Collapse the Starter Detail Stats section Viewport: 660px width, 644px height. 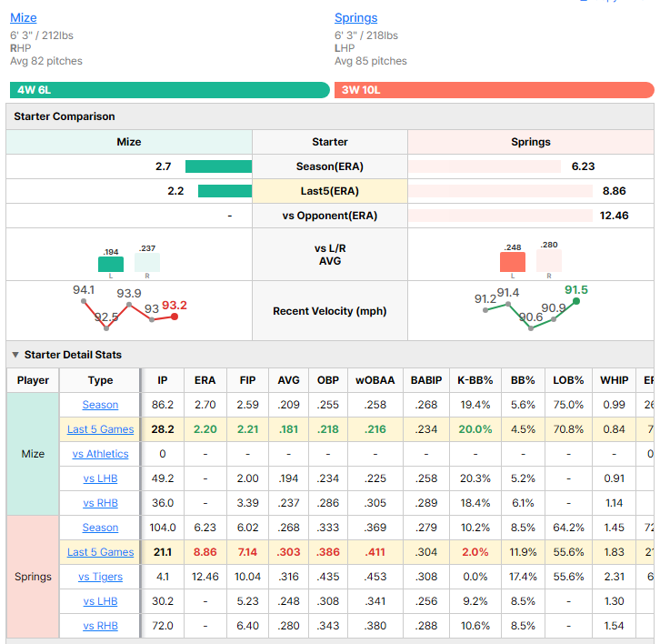(x=15, y=355)
